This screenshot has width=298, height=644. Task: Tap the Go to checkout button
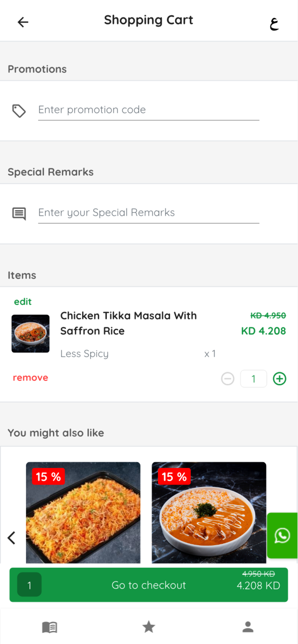coord(149,585)
